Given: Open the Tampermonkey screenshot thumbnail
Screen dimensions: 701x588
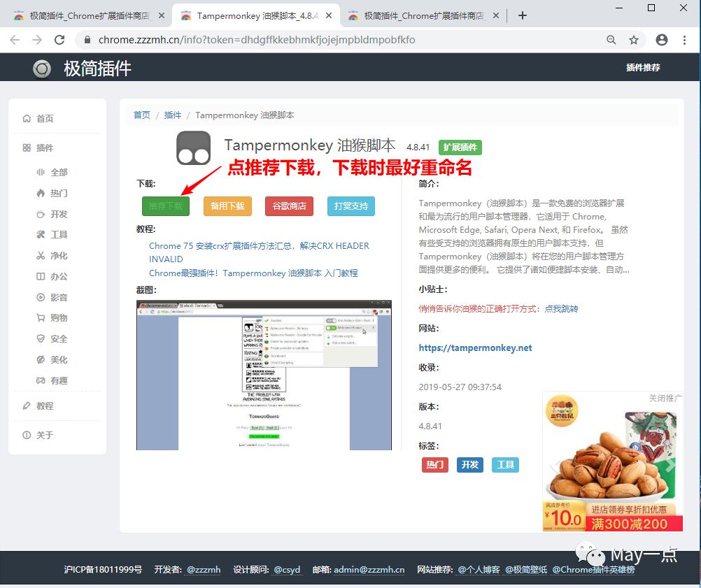Looking at the screenshot, I should [x=264, y=375].
